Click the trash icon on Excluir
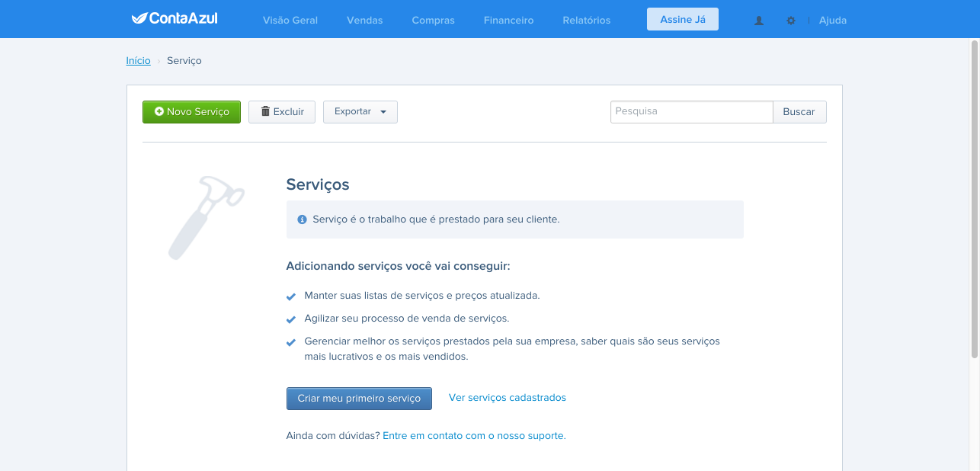 [x=265, y=111]
